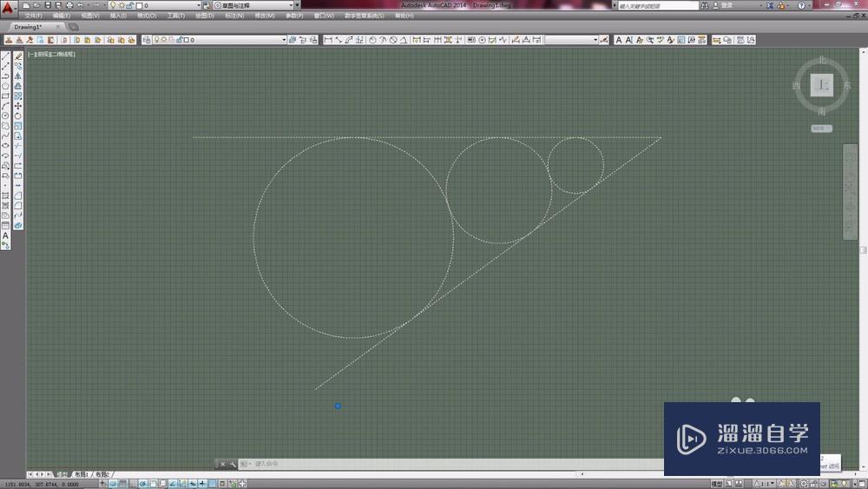Click the new drawing tab button
Viewport: 868px width, 489px height.
(x=74, y=27)
